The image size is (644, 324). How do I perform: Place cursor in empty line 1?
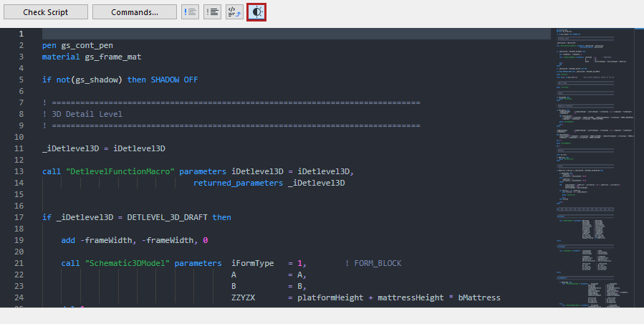[297, 34]
